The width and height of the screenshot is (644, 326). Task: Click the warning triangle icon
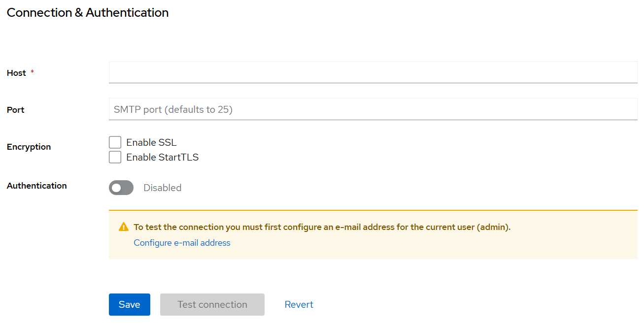tap(124, 227)
